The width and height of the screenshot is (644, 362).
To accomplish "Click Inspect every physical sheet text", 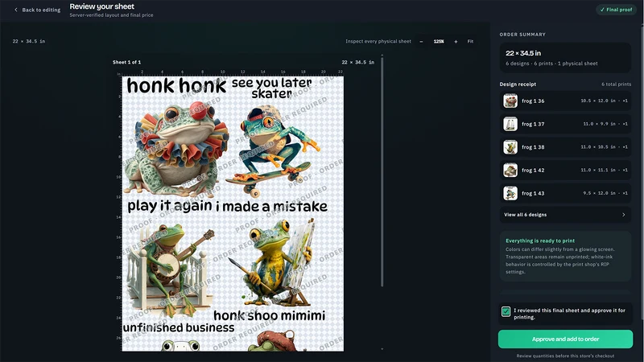I will 378,42.
